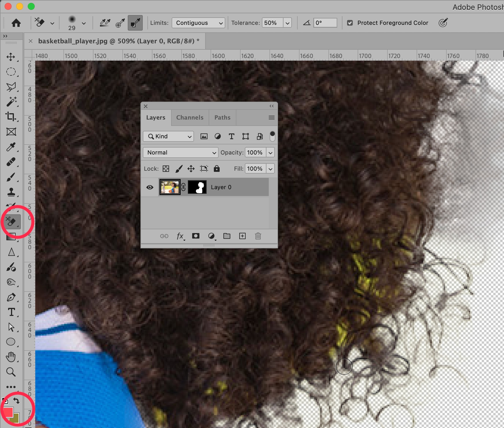The height and width of the screenshot is (428, 504).
Task: Toggle Lock transparent pixels
Action: pyautogui.click(x=166, y=169)
